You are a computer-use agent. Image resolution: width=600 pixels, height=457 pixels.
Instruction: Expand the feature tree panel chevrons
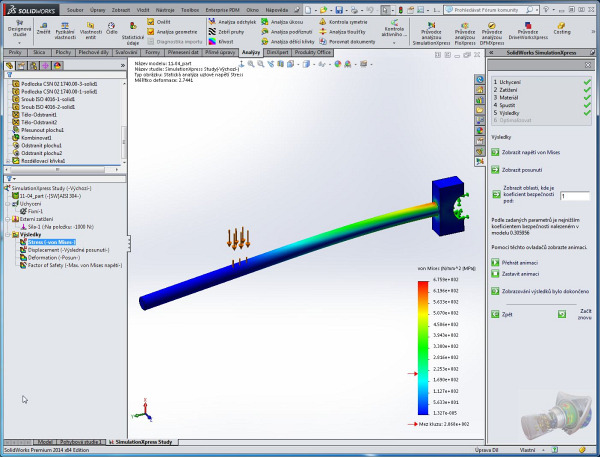122,66
